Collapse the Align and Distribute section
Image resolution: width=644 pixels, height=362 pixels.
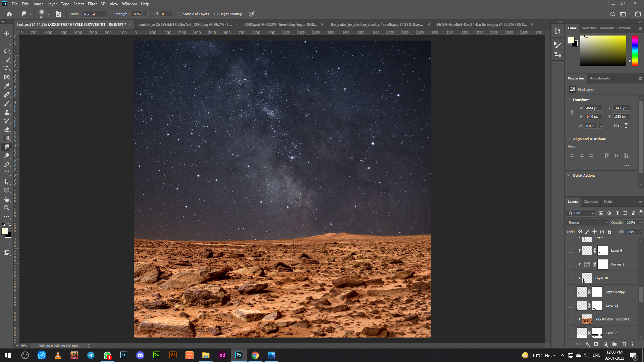click(569, 139)
